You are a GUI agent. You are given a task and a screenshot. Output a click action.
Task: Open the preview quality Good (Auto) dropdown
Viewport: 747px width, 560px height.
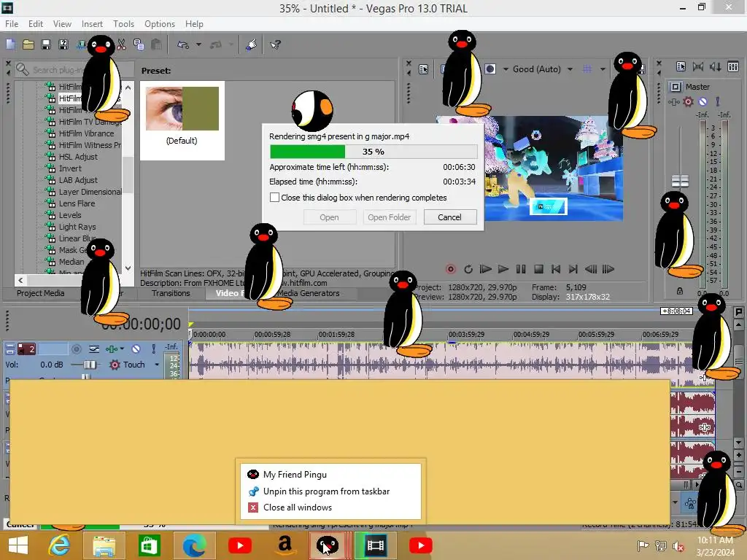pos(543,69)
